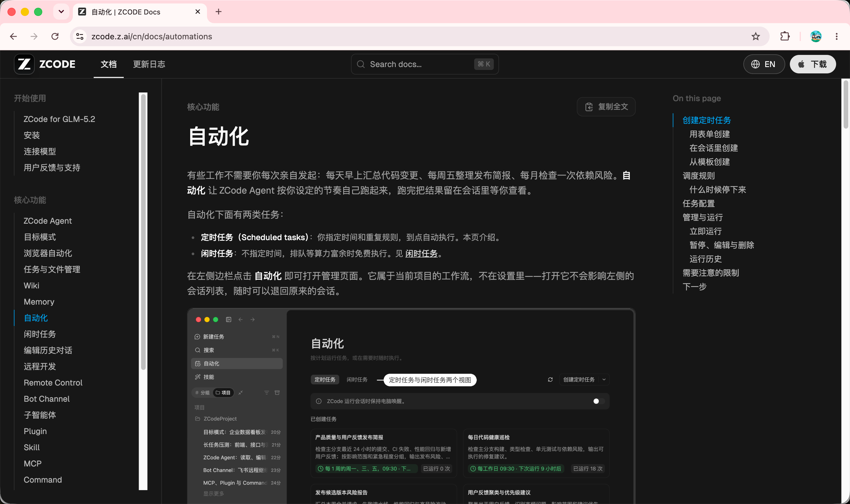Click the refresh icon in the automation screenshot

tap(550, 380)
